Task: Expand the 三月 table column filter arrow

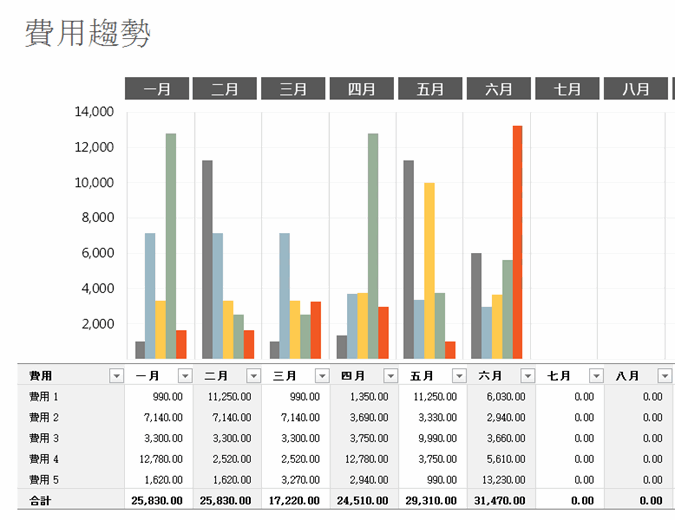Action: pyautogui.click(x=321, y=376)
